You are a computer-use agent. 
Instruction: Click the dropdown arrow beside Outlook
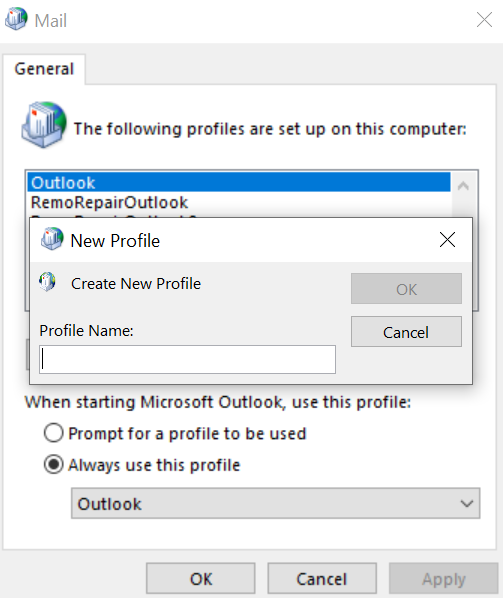467,503
